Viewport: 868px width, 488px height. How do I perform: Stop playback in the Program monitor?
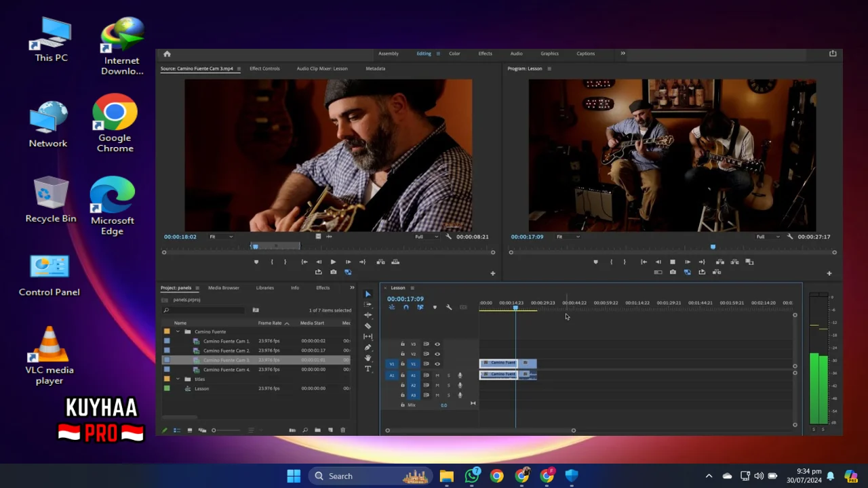tap(673, 262)
